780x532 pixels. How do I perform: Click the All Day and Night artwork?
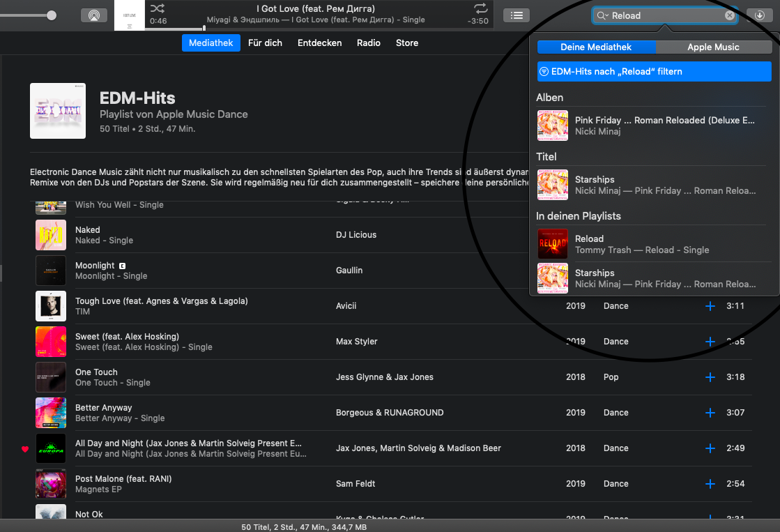pyautogui.click(x=51, y=448)
